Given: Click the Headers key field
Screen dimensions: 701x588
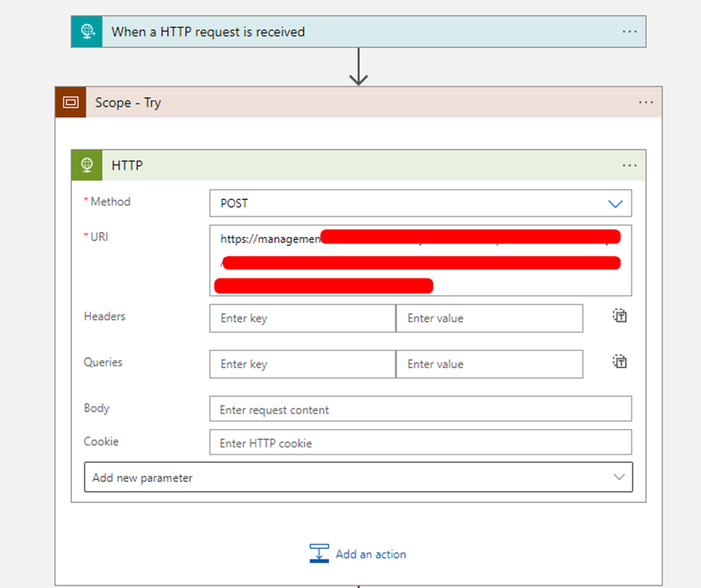Looking at the screenshot, I should [302, 318].
